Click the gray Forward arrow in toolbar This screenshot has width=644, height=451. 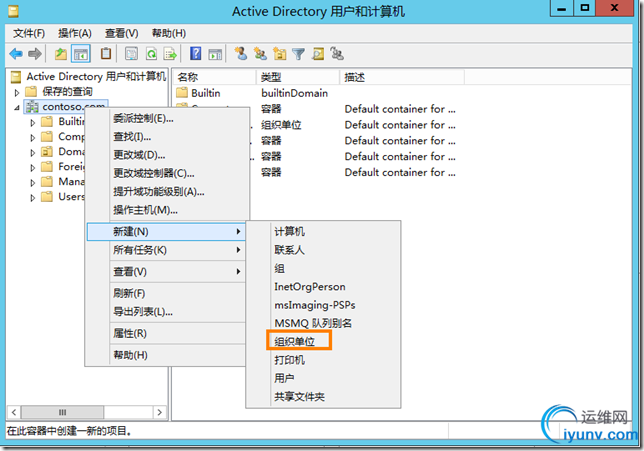tap(35, 54)
